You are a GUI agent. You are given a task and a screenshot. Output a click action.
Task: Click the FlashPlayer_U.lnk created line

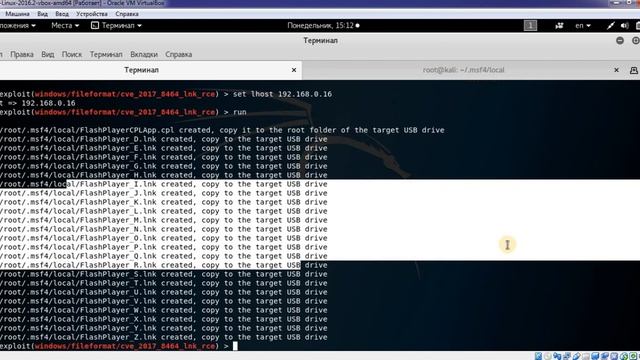click(163, 292)
